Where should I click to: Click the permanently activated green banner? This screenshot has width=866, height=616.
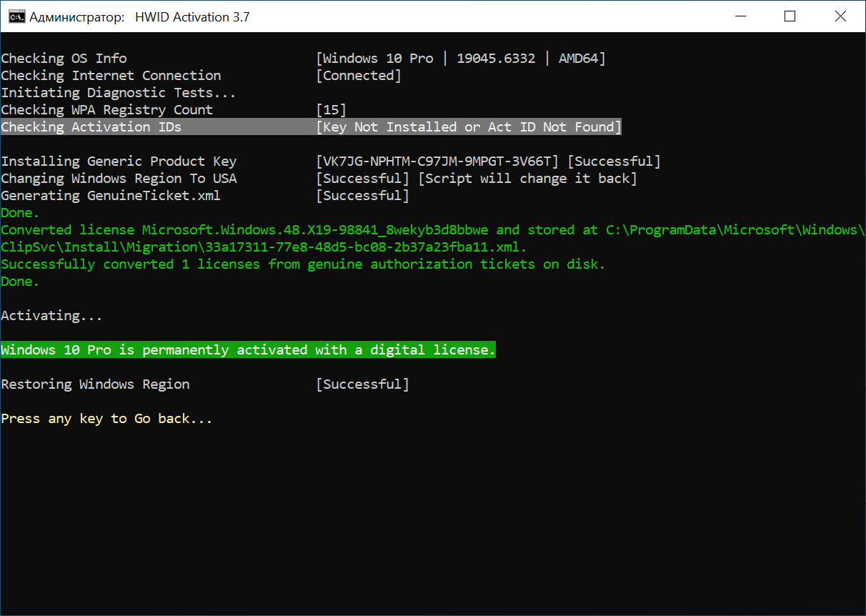point(248,350)
